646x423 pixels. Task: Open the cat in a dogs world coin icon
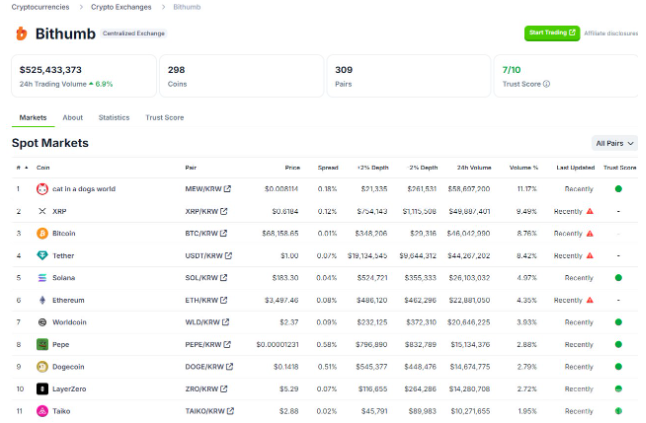coord(42,189)
